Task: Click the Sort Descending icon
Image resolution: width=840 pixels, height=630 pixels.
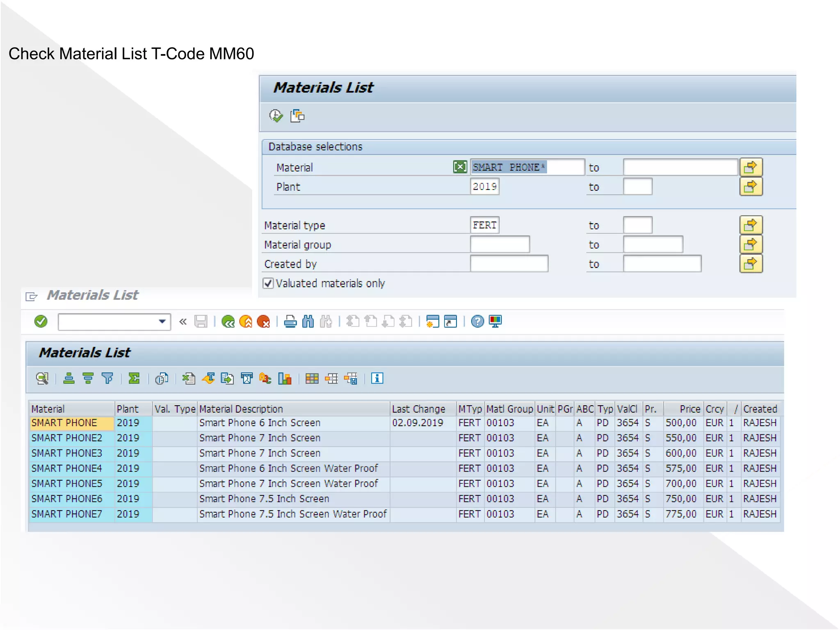Action: click(88, 379)
